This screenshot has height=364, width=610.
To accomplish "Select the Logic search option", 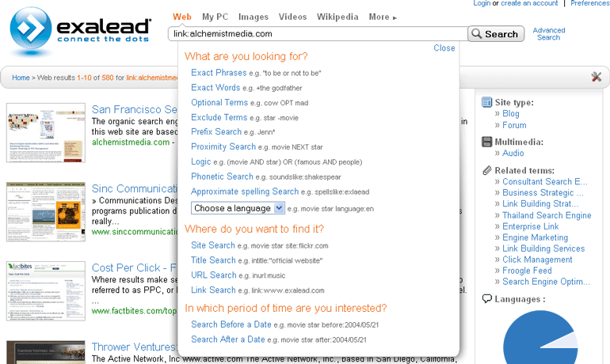I will 200,161.
